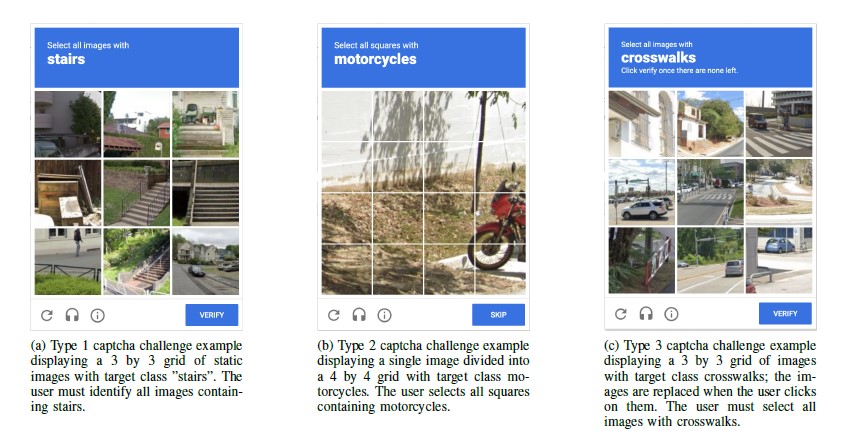Pick street crosswalk image in center tile
This screenshot has height=431, width=843.
pos(710,192)
